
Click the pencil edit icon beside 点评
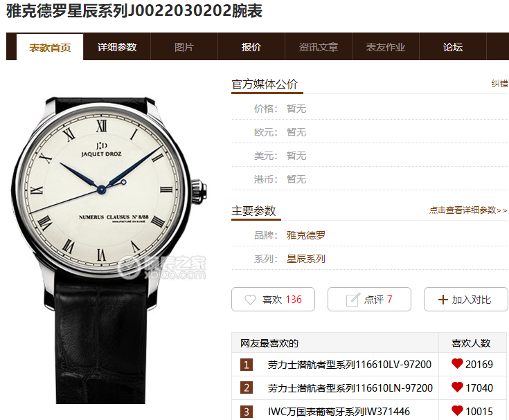pos(353,300)
